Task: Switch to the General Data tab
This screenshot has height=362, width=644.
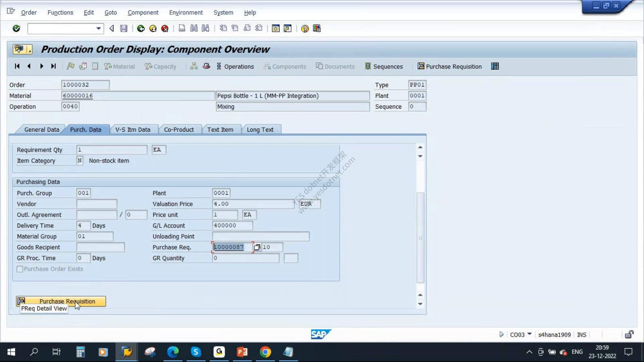Action: pos(42,130)
